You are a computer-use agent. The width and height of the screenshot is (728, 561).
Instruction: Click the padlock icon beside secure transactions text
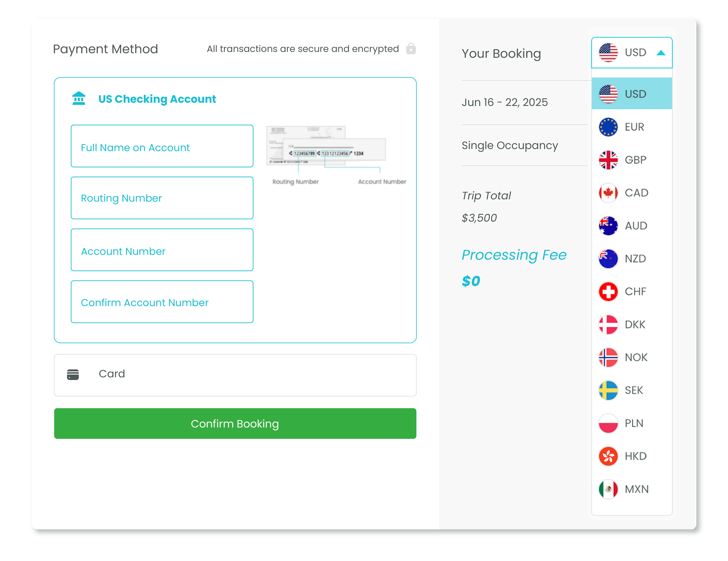[x=411, y=49]
